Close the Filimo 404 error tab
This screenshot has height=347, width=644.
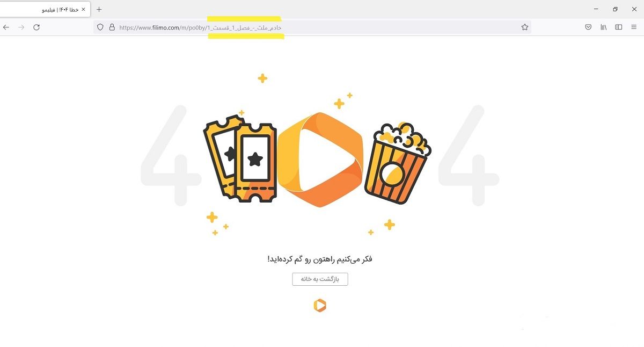pos(83,9)
